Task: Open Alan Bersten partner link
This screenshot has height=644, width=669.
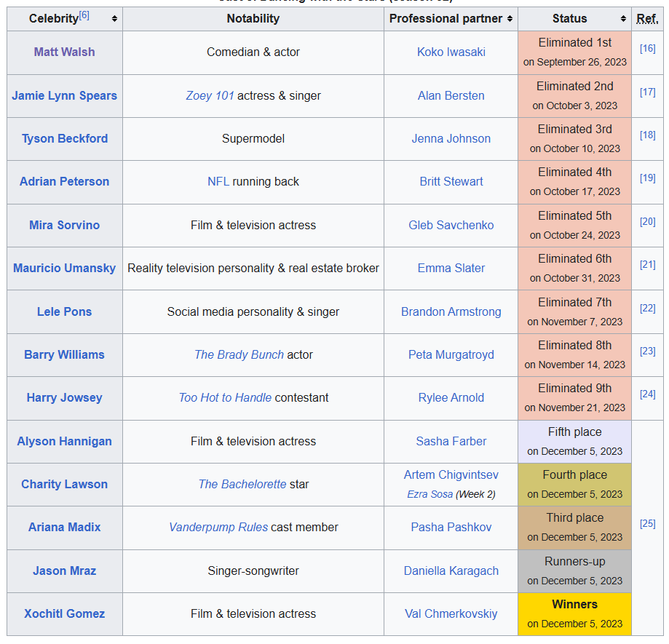Action: [451, 95]
